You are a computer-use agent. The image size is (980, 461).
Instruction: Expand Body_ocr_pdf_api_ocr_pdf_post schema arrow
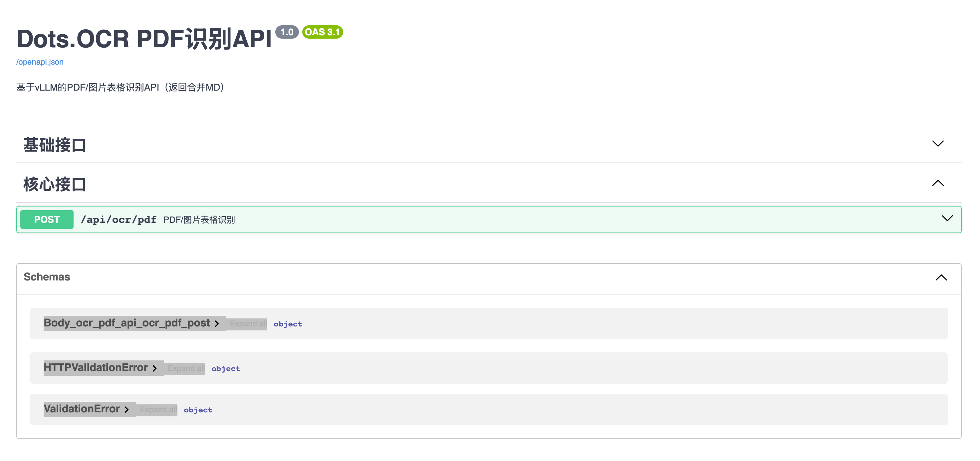(217, 324)
